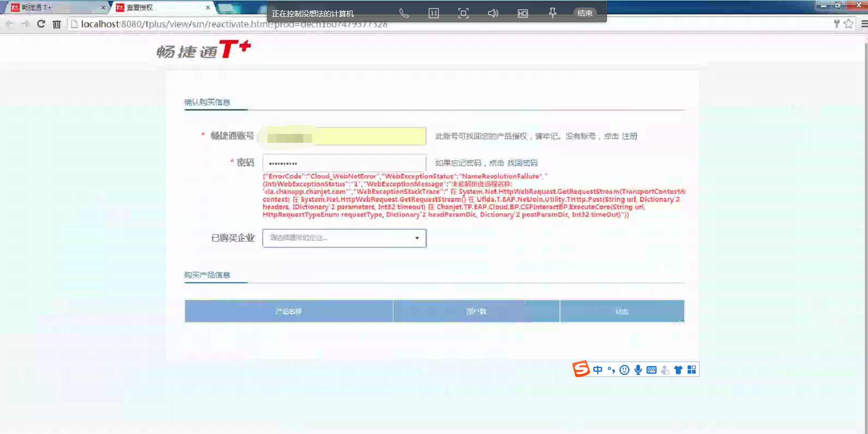Click the 用户数 column header
868x434 pixels.
click(x=477, y=311)
